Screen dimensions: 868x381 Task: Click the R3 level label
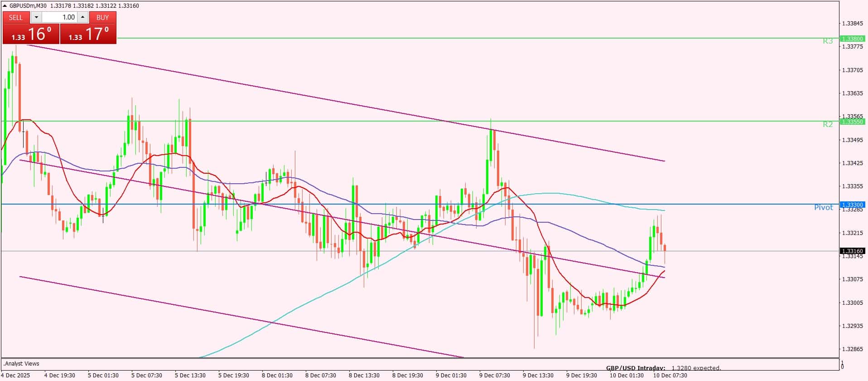pos(828,41)
